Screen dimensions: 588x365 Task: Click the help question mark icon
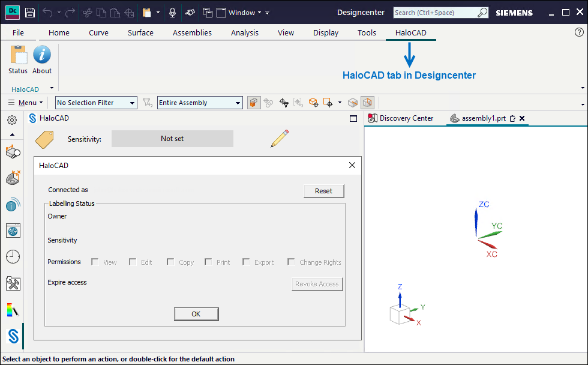pyautogui.click(x=579, y=32)
